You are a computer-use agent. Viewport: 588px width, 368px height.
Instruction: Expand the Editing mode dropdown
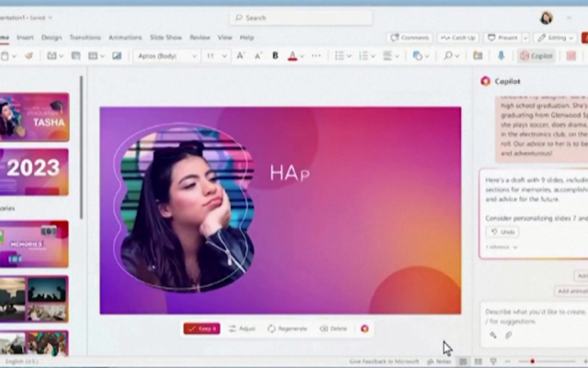coord(555,38)
